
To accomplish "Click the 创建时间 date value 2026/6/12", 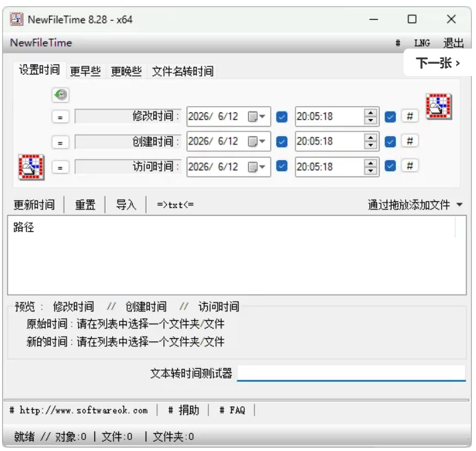I will pos(213,141).
